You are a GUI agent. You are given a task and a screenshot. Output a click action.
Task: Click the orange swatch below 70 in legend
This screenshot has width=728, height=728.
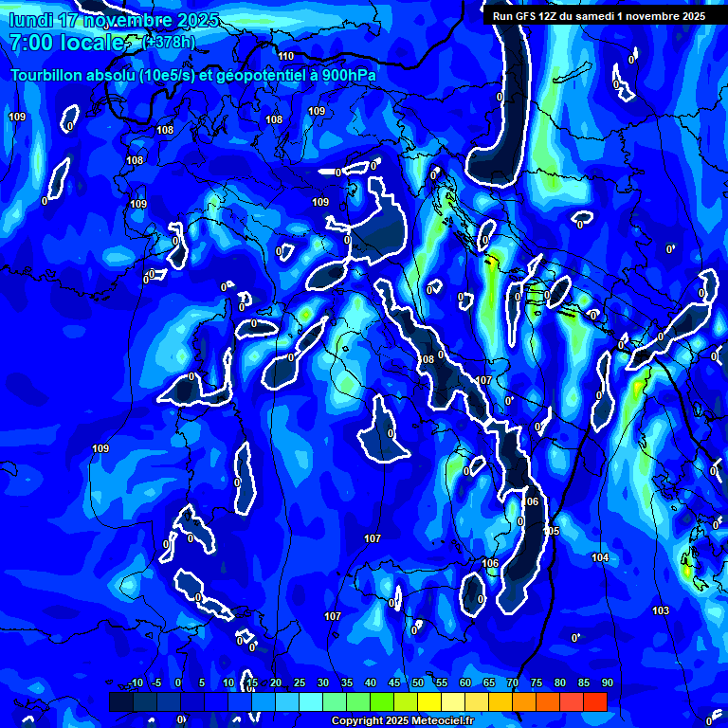523,701
